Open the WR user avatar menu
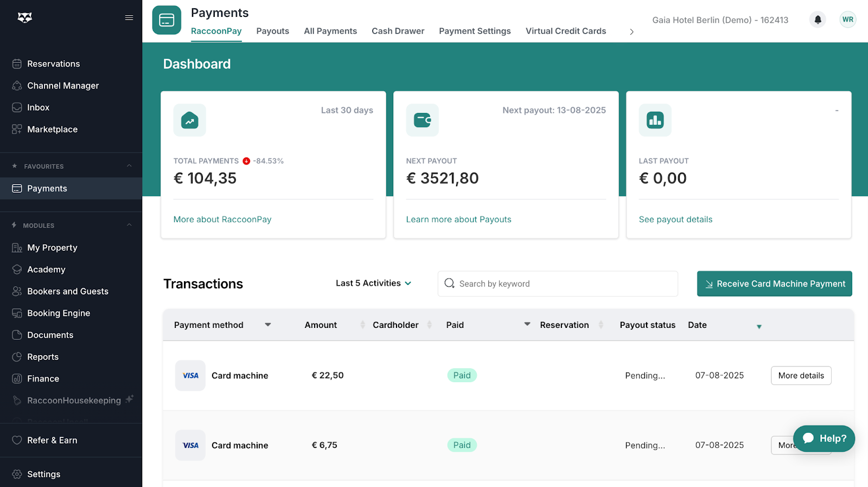Viewport: 868px width, 487px height. [x=847, y=20]
